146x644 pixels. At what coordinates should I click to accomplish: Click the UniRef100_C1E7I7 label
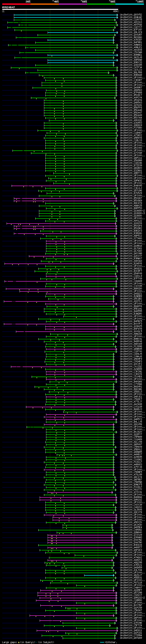[131, 27]
